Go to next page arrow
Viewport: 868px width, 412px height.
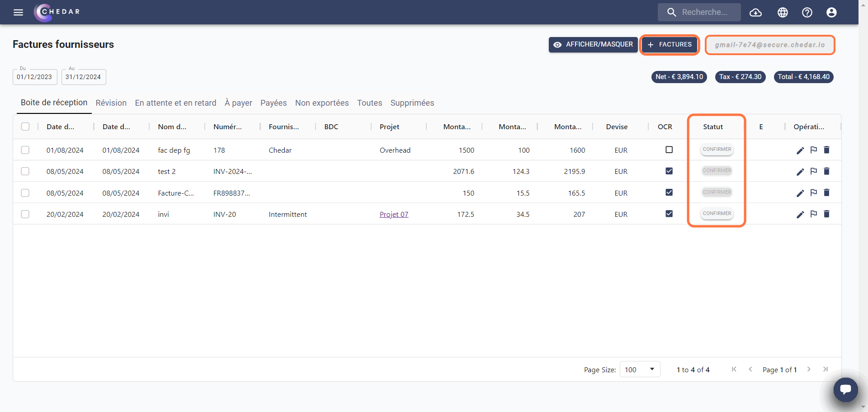809,370
